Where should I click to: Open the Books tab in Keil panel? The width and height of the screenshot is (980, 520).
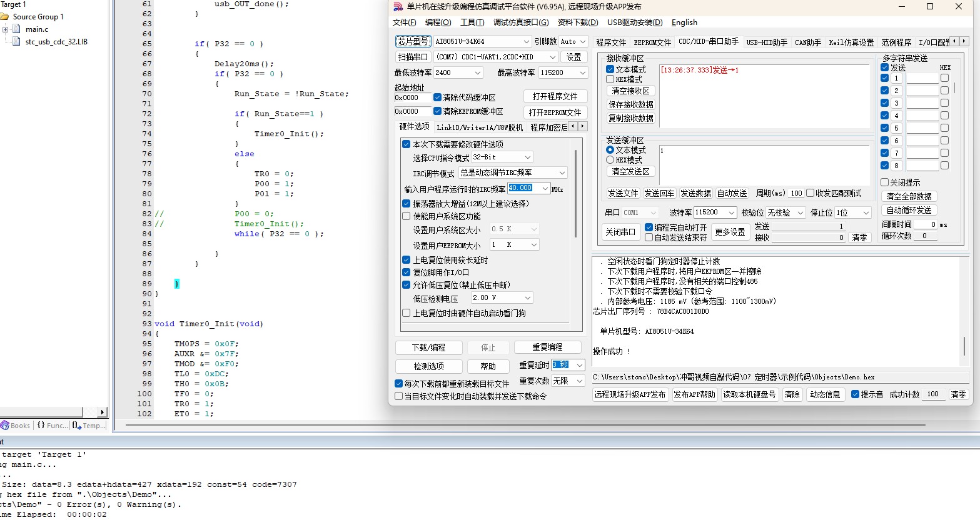(x=16, y=426)
